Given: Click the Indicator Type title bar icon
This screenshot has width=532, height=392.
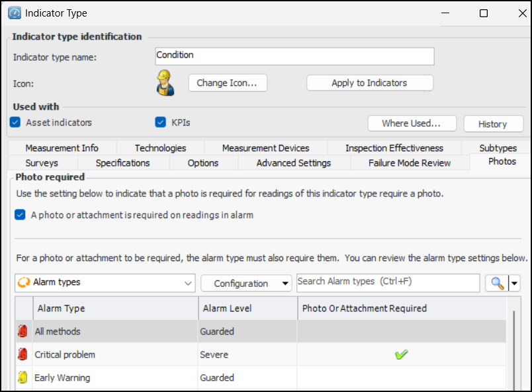Looking at the screenshot, I should (x=13, y=13).
